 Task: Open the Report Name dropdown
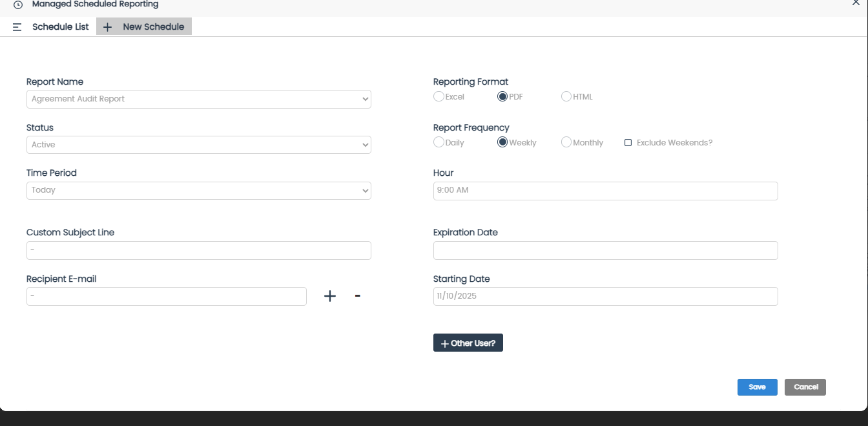click(x=198, y=99)
